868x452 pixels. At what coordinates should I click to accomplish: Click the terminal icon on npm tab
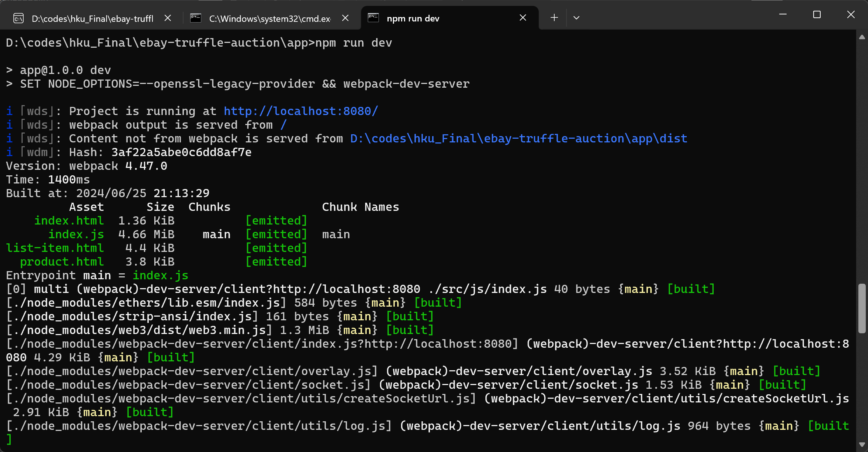pyautogui.click(x=373, y=17)
